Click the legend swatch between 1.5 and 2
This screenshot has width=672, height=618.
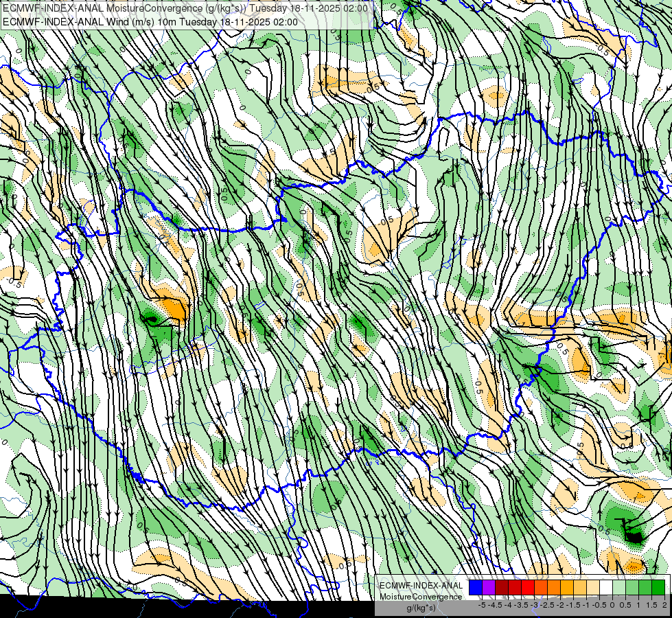658,588
